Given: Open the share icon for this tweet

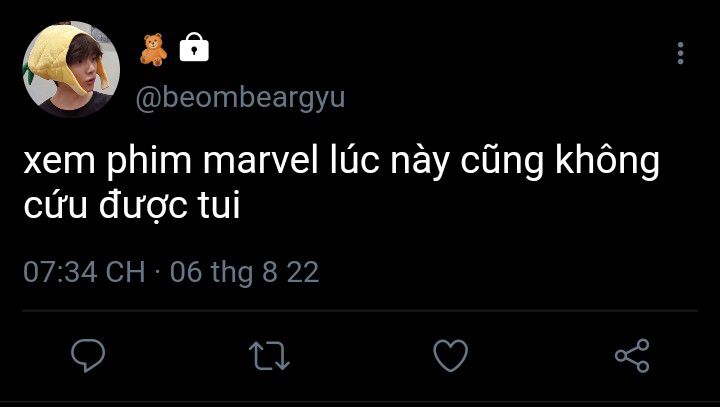Looking at the screenshot, I should tap(632, 355).
